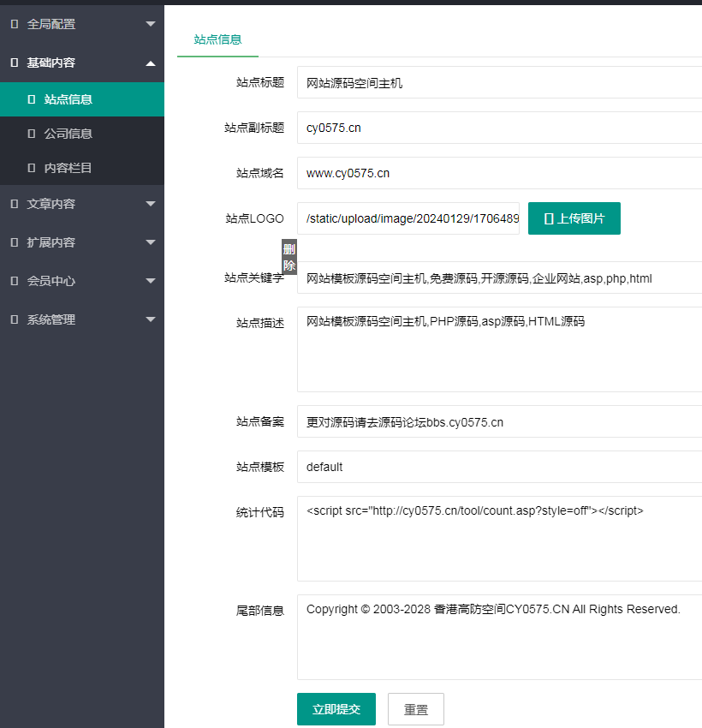
Task: Expand the 扩展内容 dropdown arrow
Action: pyautogui.click(x=151, y=242)
